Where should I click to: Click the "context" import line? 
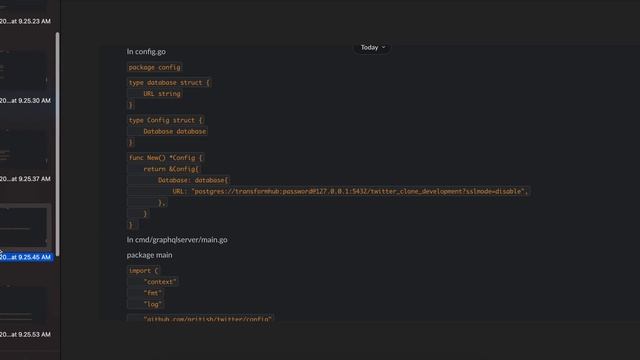pos(160,282)
